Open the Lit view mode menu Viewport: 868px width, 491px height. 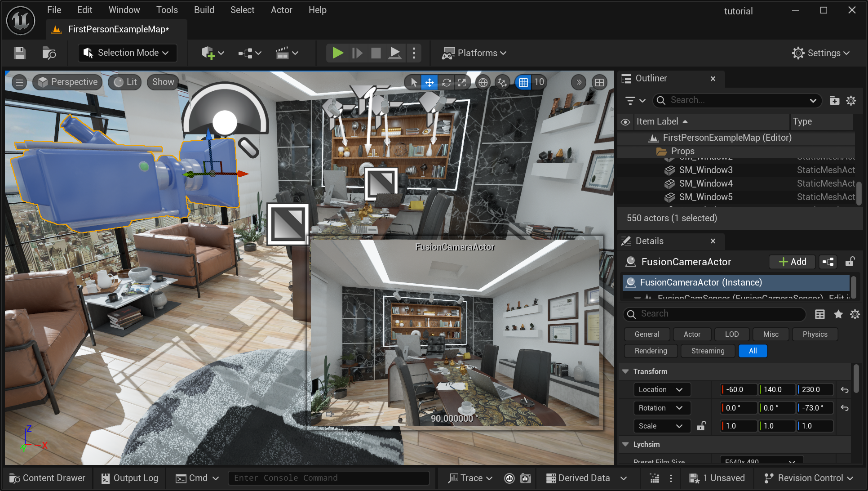pyautogui.click(x=125, y=82)
